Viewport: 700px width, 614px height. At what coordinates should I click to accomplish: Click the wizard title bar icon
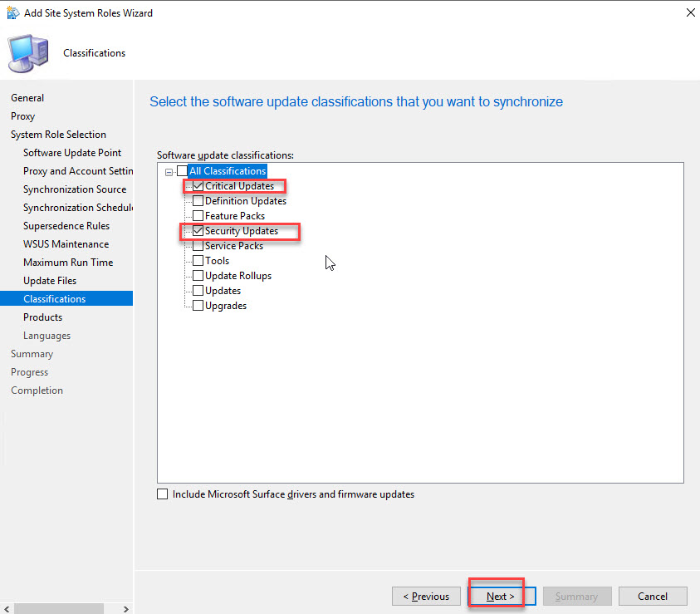point(12,13)
